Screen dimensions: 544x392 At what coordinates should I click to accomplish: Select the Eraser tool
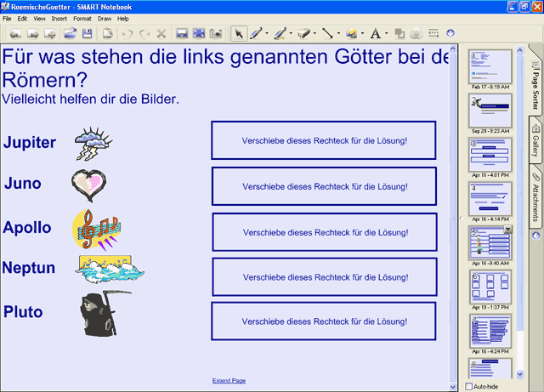click(x=305, y=34)
